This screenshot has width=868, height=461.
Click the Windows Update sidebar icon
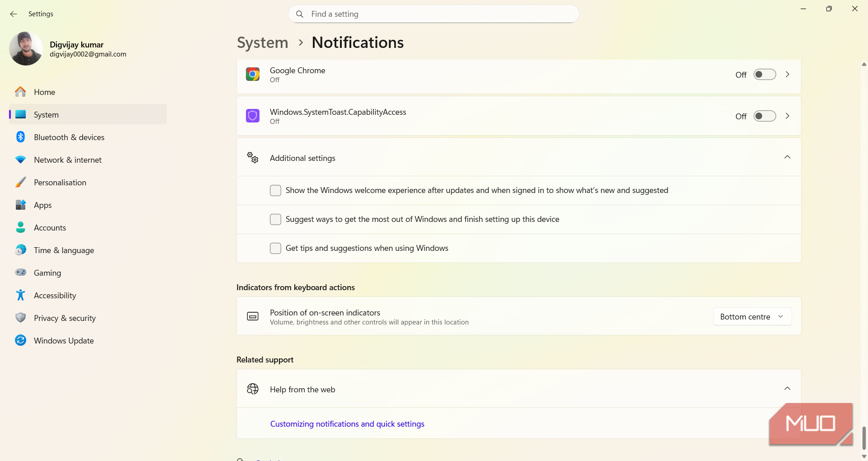(20, 340)
